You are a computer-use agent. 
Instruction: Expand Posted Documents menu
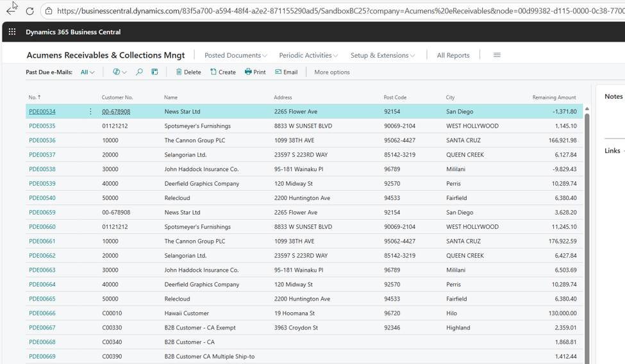pyautogui.click(x=235, y=55)
